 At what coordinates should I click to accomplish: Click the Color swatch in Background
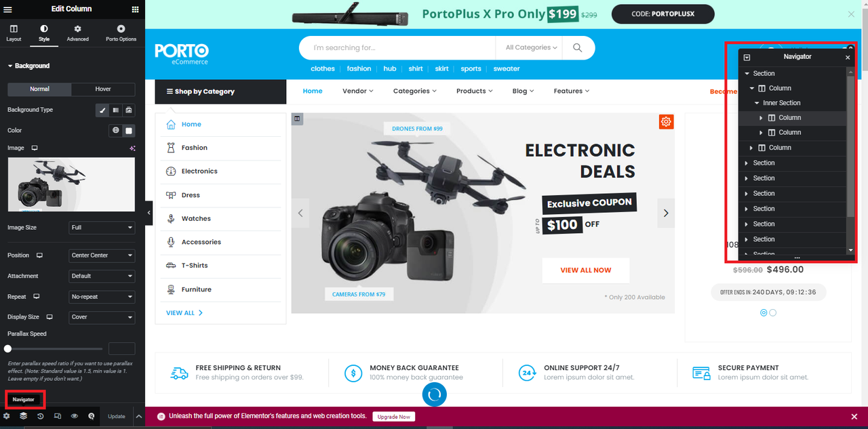point(129,131)
